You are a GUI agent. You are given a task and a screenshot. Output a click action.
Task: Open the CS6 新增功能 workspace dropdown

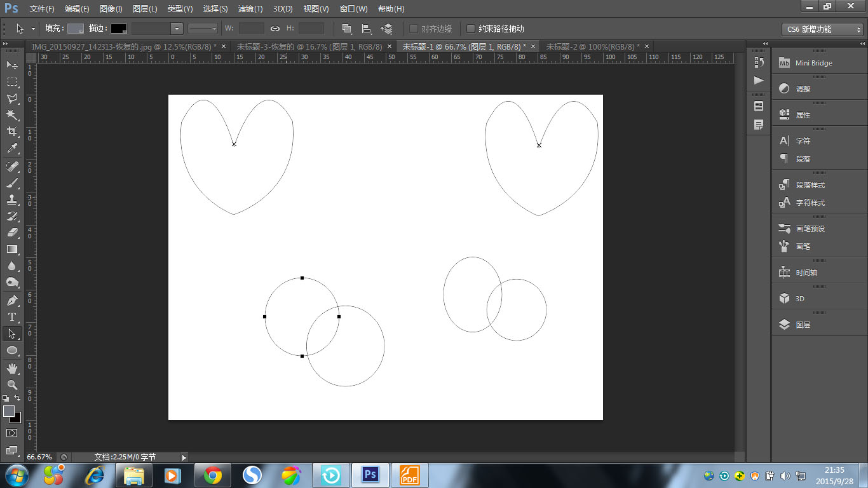823,29
